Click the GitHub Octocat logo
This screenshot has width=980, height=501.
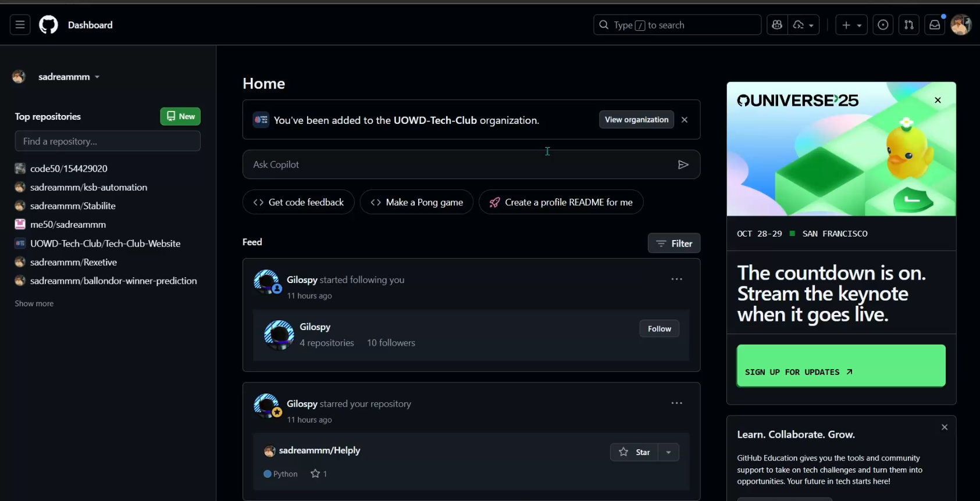pyautogui.click(x=48, y=25)
